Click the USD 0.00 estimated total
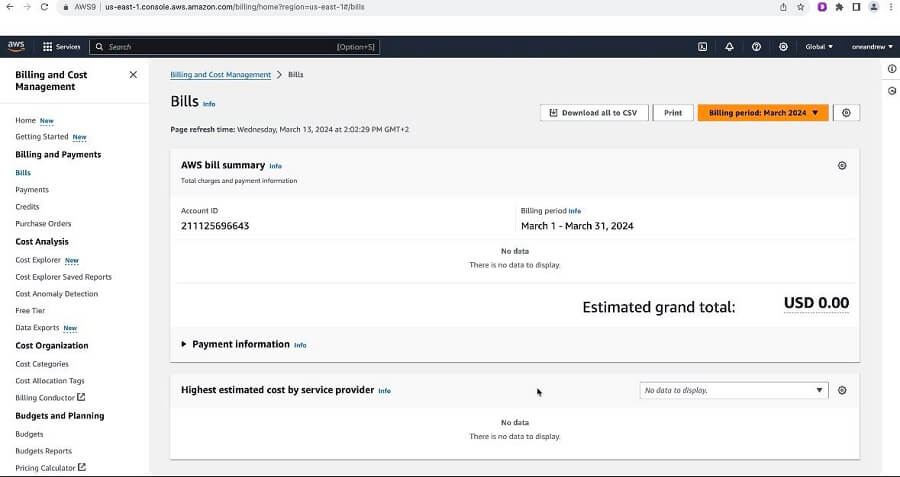This screenshot has width=900, height=477. [x=816, y=303]
